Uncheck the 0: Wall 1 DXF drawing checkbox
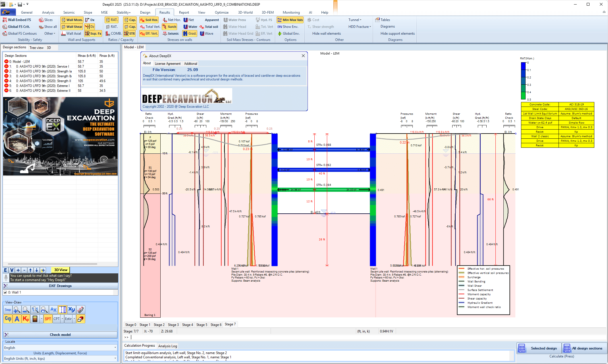The width and height of the screenshot is (608, 364). pyautogui.click(x=5, y=292)
